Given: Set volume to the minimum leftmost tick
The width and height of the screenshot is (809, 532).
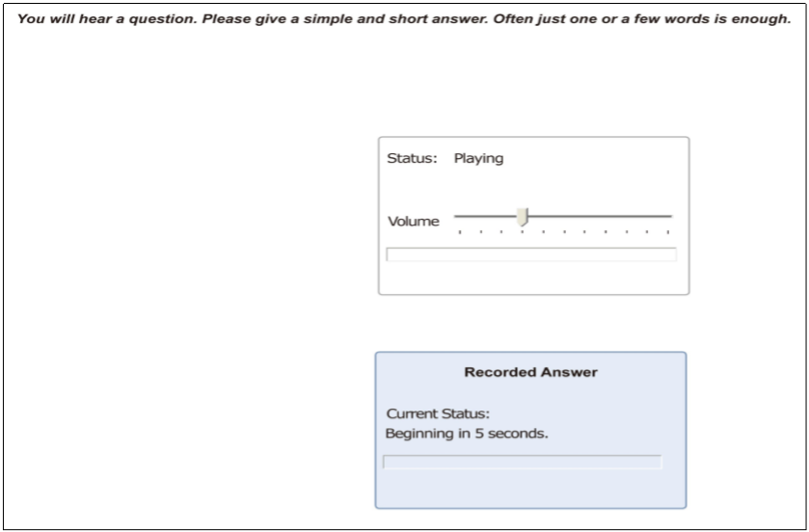Looking at the screenshot, I should coord(460,232).
